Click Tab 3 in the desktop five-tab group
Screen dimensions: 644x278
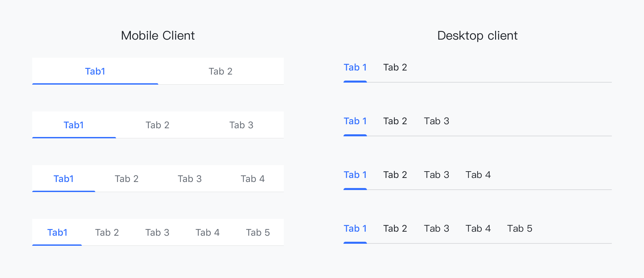pos(436,228)
